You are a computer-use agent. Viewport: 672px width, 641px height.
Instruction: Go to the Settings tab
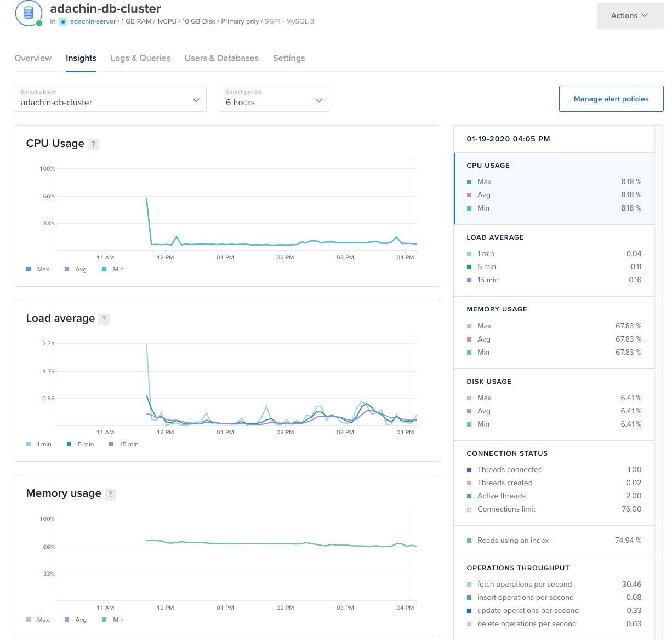point(289,58)
